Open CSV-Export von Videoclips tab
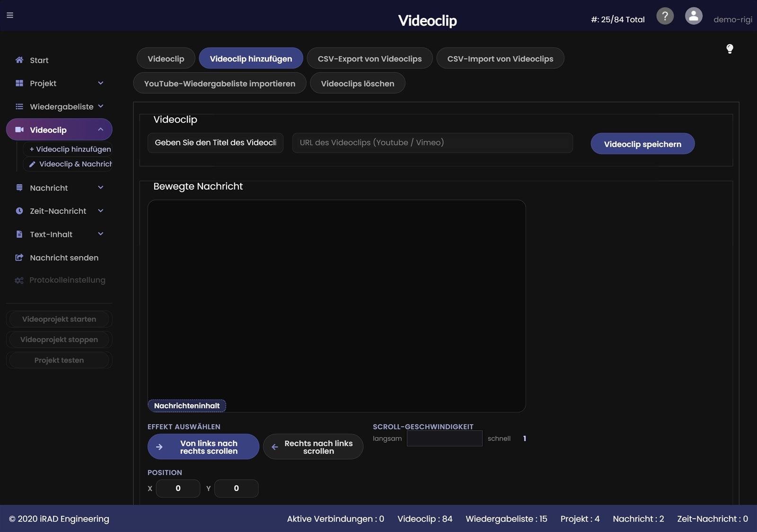Image resolution: width=757 pixels, height=532 pixels. (370, 58)
